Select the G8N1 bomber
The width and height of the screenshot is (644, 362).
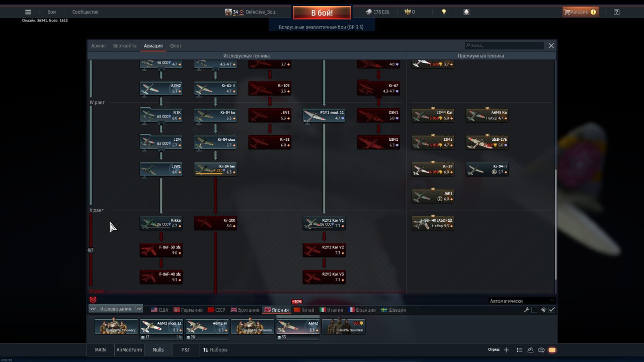pos(378,142)
